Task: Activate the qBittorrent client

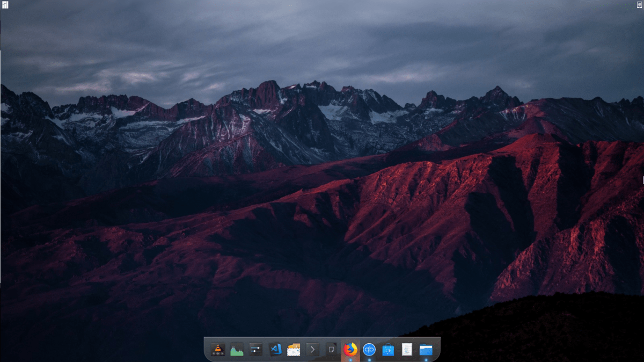Action: (369, 349)
